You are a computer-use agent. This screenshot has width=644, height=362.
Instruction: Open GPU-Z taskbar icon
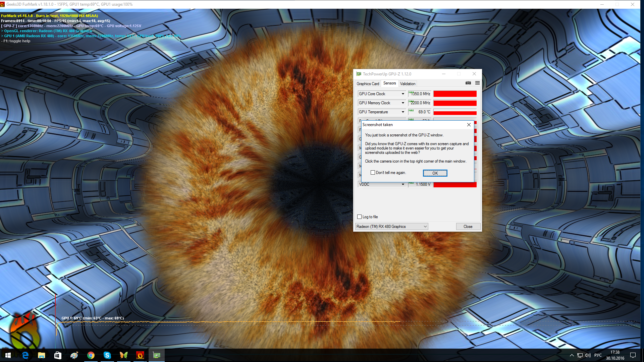[x=157, y=355]
